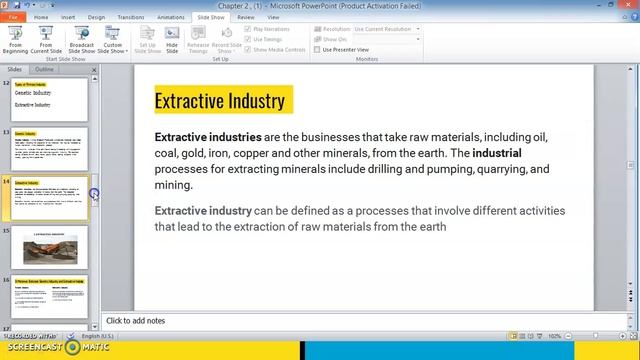Toggle Play Narrations checkbox
Viewport: 640px width, 360px height.
click(x=247, y=29)
